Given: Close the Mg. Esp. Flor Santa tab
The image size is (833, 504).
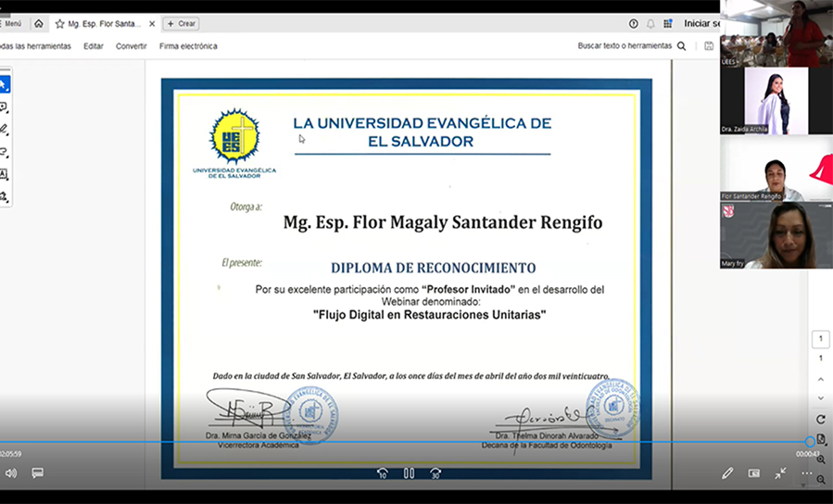Looking at the screenshot, I should point(152,24).
